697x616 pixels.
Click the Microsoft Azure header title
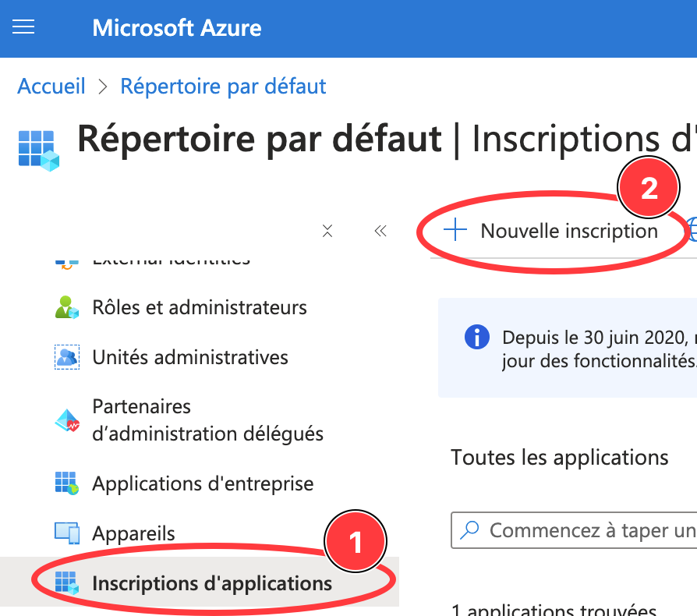pos(177,29)
